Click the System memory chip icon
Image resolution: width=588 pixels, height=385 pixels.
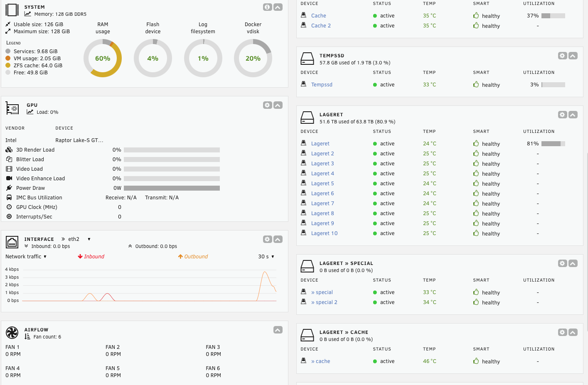[x=12, y=10]
